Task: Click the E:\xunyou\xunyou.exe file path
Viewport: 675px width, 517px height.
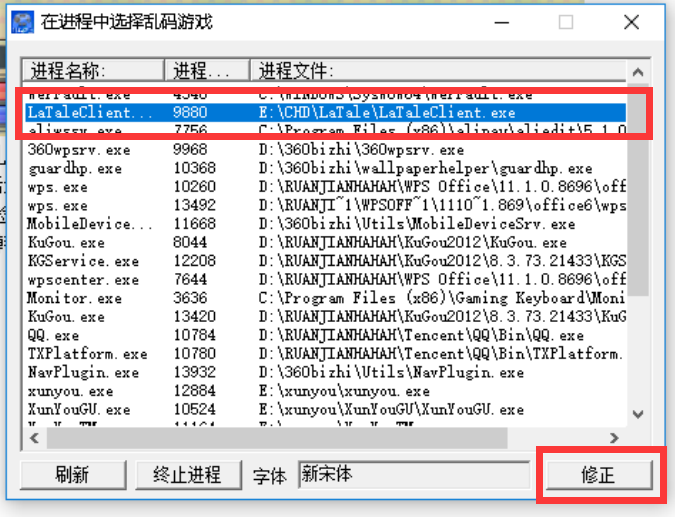Action: tap(344, 391)
